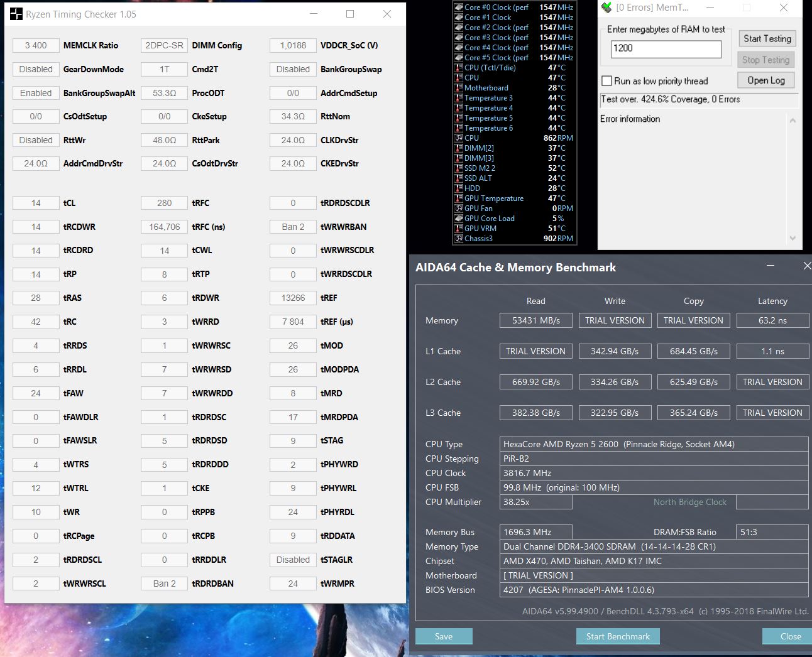Click the Error information scroll up arrow
Image resolution: width=812 pixels, height=657 pixels.
tap(793, 120)
